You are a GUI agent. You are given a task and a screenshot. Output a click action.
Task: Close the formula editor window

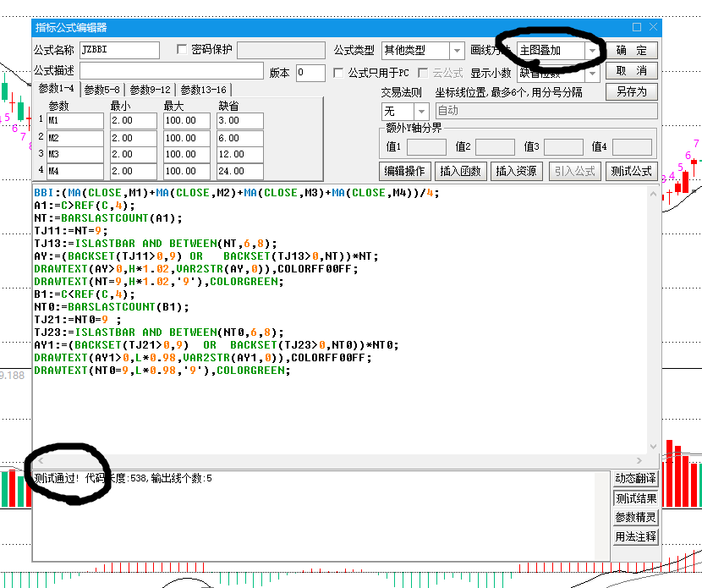click(653, 27)
